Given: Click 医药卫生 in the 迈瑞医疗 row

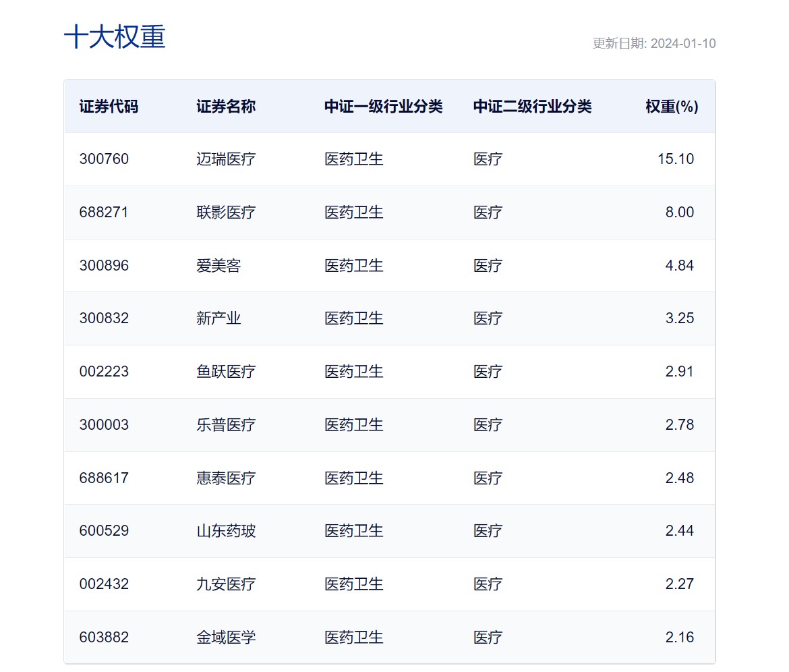Looking at the screenshot, I should pos(354,159).
